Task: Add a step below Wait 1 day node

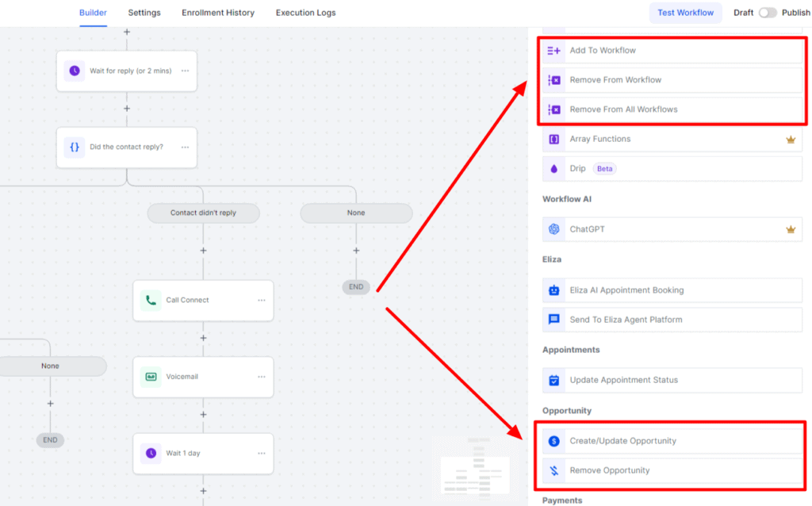Action: (203, 491)
